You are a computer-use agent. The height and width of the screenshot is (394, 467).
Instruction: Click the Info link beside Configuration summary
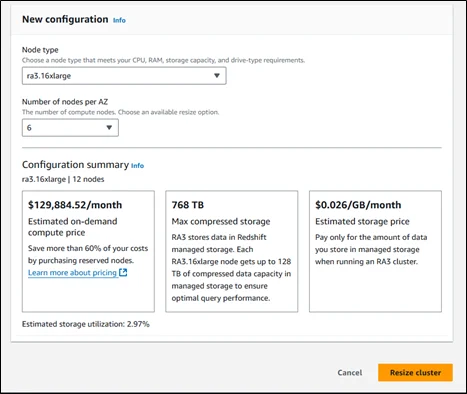click(137, 166)
